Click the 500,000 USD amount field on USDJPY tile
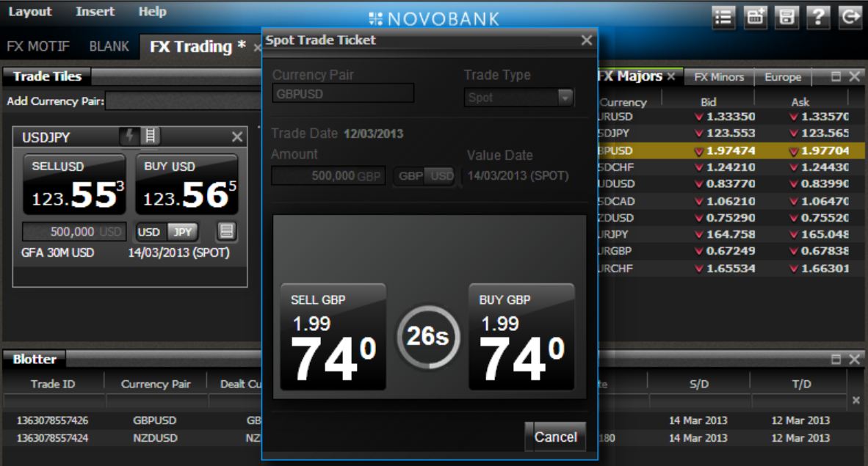Viewport: 868px width, 466px height. (x=74, y=231)
